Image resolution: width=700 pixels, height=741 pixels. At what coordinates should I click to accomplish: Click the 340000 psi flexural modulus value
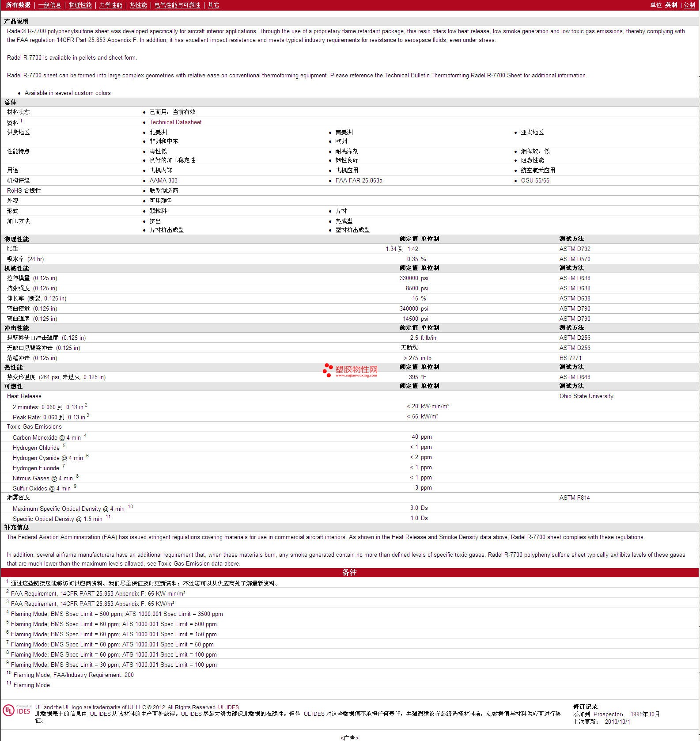point(414,309)
